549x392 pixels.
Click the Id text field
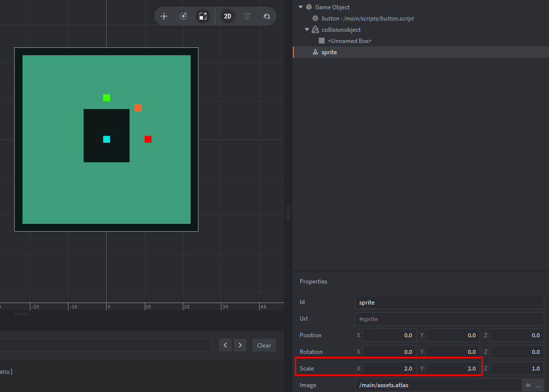pyautogui.click(x=449, y=303)
